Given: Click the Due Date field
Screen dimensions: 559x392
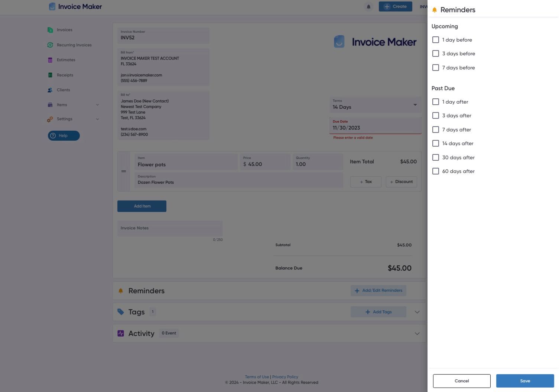Looking at the screenshot, I should pos(375,125).
